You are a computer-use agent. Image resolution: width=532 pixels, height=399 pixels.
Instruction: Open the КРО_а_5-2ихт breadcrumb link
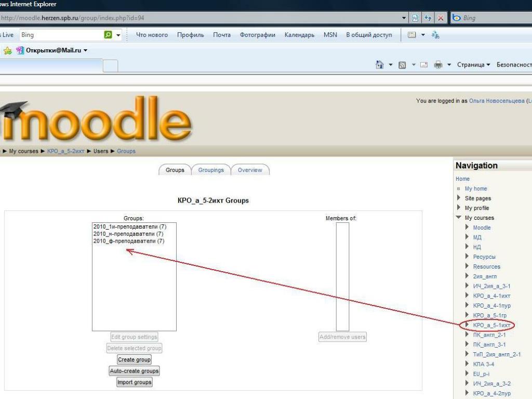click(x=65, y=151)
